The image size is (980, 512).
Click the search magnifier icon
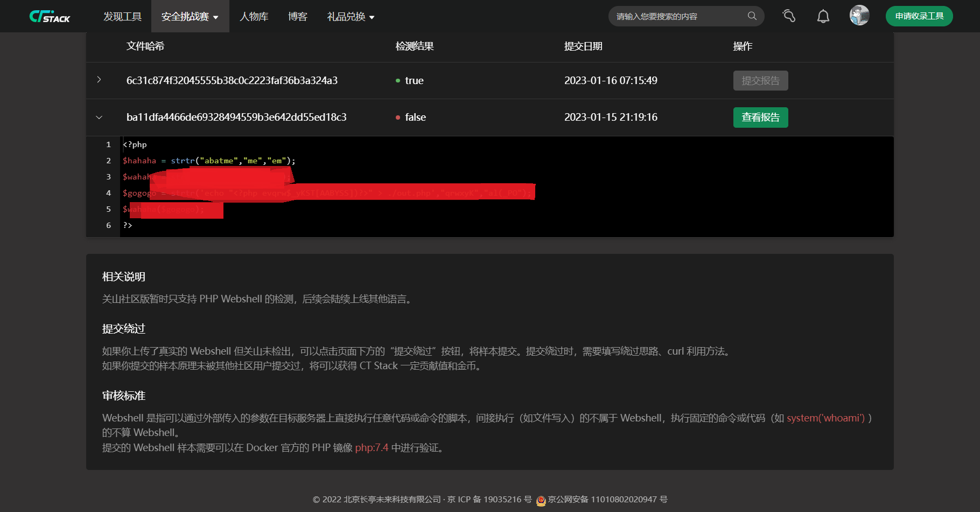752,16
